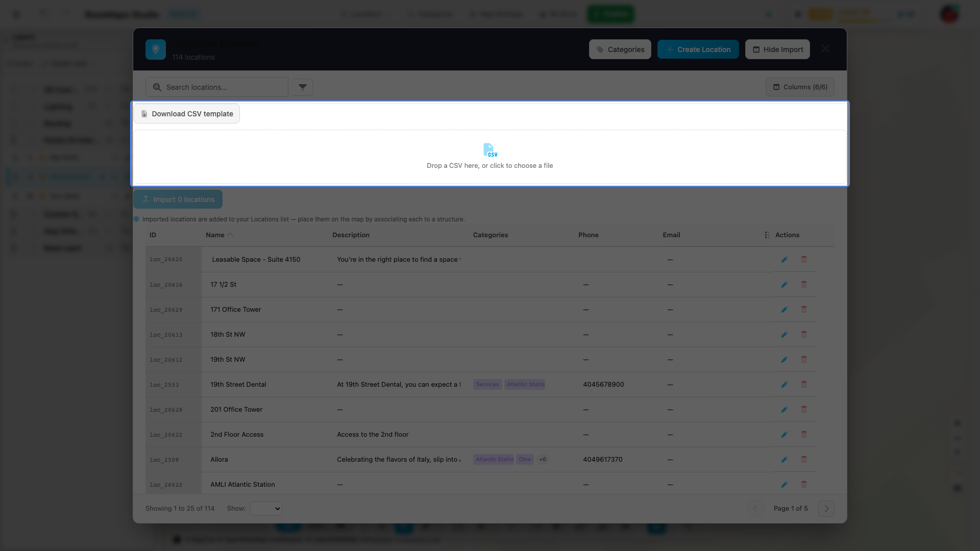Open the Categories manager

(x=620, y=49)
